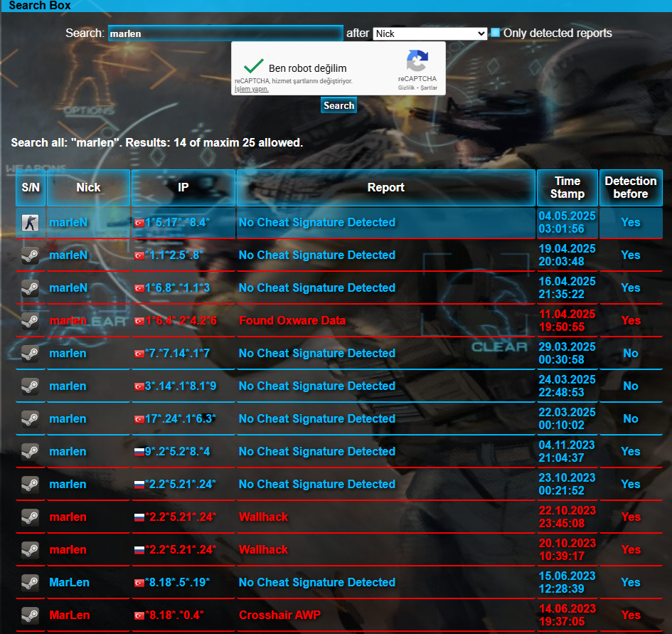
Task: Click timestamp 29.03.2025 00:30:58
Action: pyautogui.click(x=567, y=354)
